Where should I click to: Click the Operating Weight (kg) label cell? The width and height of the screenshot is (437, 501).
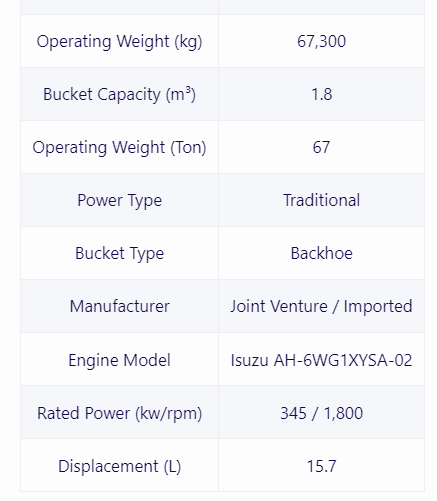[x=119, y=41]
